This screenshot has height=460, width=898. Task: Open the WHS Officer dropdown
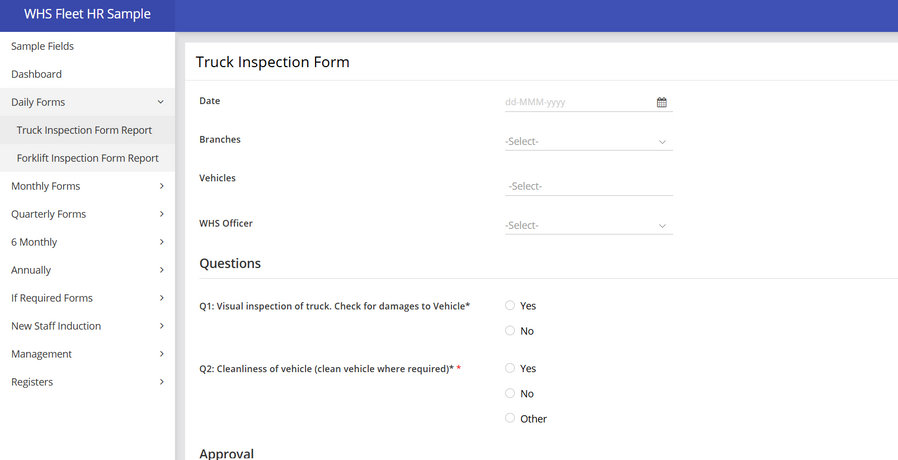[x=588, y=225]
